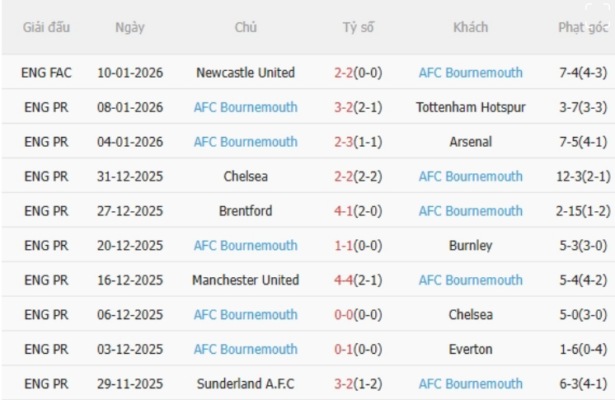Open the 2-2(0-0) score for Newcastle match

(355, 73)
